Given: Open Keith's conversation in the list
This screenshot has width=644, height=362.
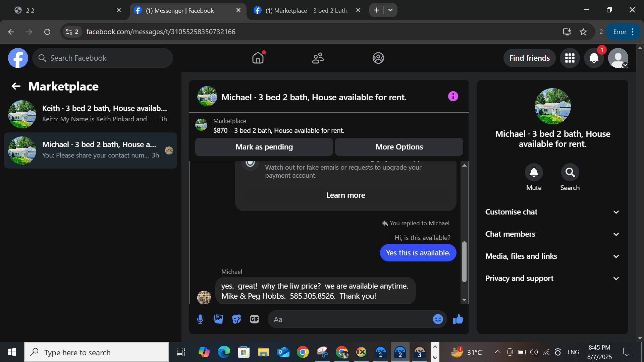Looking at the screenshot, I should click(91, 114).
